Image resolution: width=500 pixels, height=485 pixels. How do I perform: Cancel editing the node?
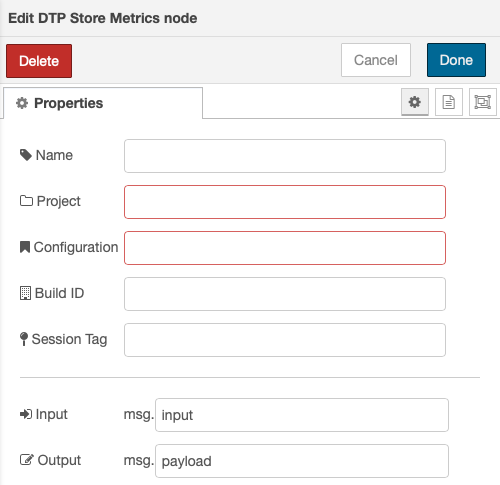[376, 60]
